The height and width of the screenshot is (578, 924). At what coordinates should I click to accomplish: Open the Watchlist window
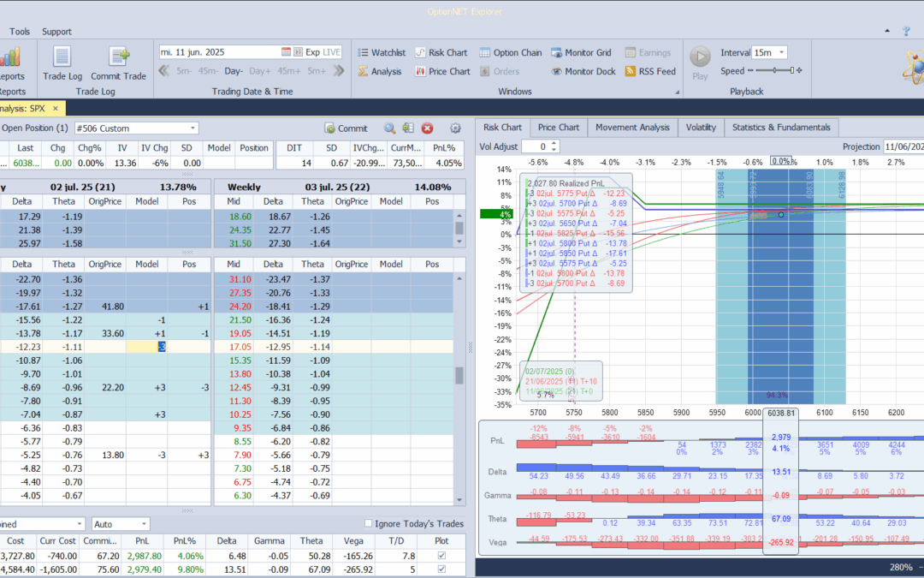point(382,52)
